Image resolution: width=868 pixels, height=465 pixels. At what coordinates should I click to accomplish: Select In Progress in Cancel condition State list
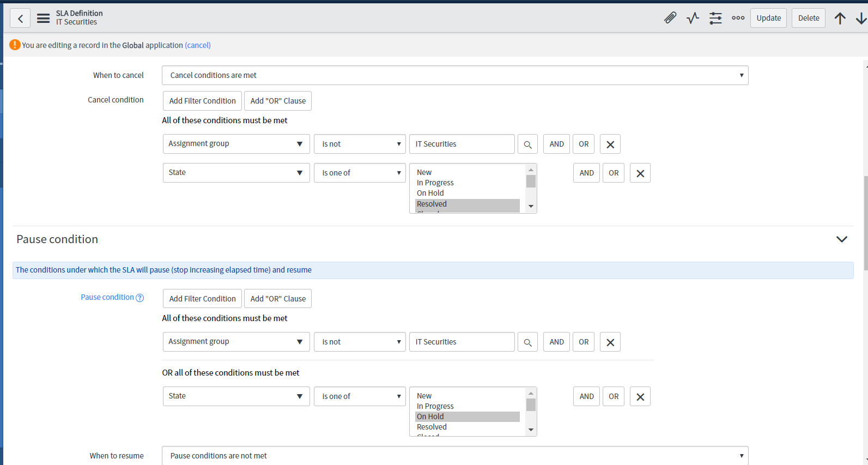pyautogui.click(x=468, y=183)
